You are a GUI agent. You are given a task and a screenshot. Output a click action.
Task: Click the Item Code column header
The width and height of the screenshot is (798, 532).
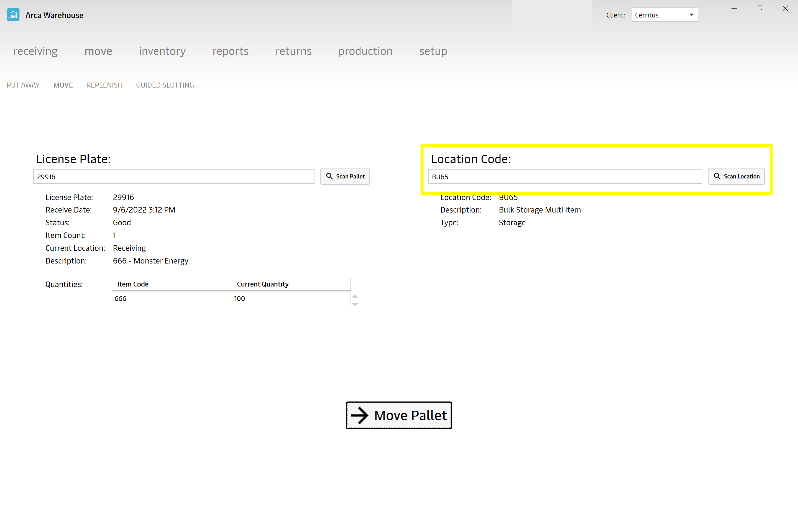pyautogui.click(x=171, y=284)
